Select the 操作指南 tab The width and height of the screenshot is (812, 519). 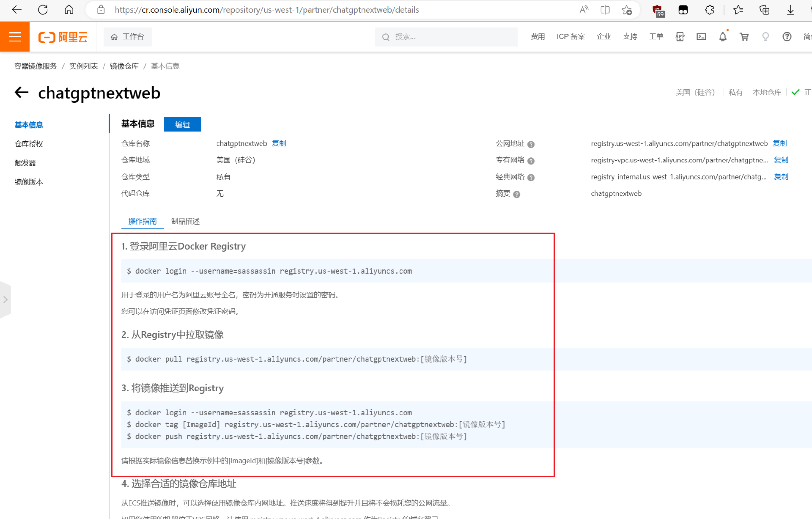tap(143, 221)
